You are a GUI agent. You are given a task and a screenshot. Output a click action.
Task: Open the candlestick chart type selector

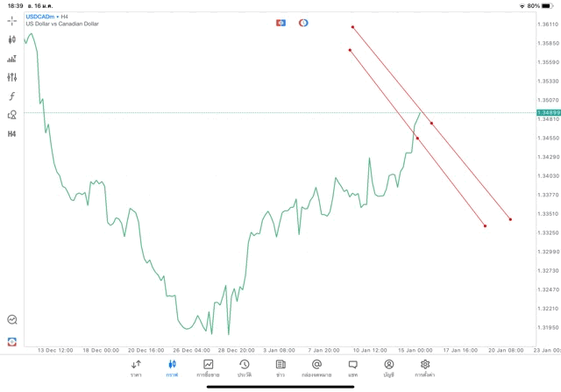[x=11, y=39]
